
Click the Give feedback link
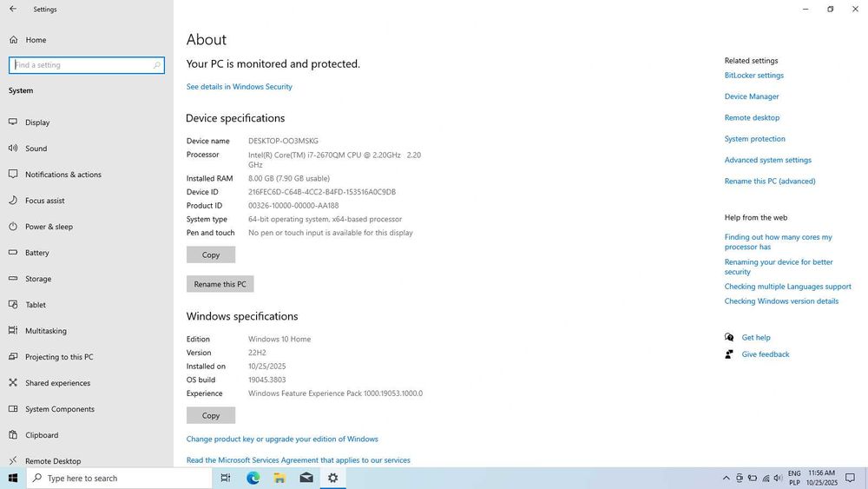pyautogui.click(x=765, y=354)
